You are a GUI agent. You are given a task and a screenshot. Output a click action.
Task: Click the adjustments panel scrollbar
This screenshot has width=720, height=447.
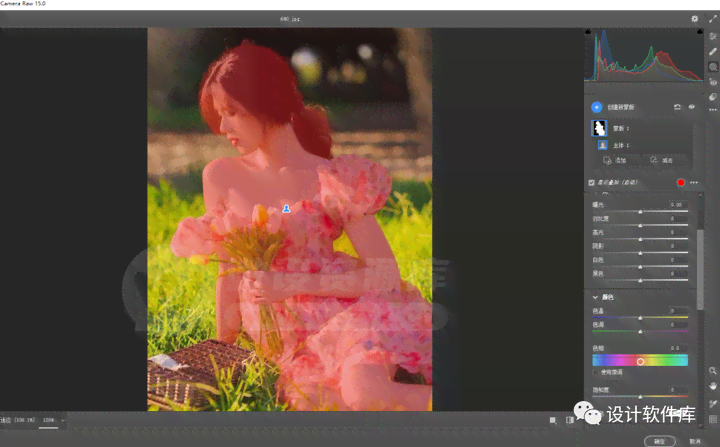pyautogui.click(x=700, y=269)
